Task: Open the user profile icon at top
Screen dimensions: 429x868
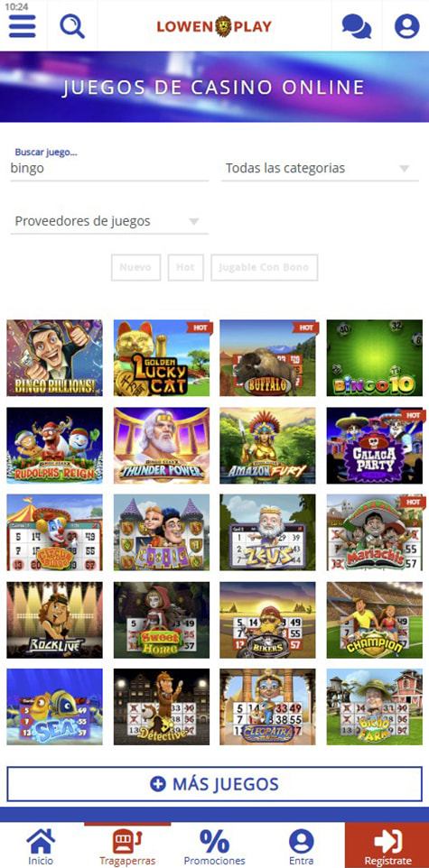Action: pyautogui.click(x=406, y=26)
